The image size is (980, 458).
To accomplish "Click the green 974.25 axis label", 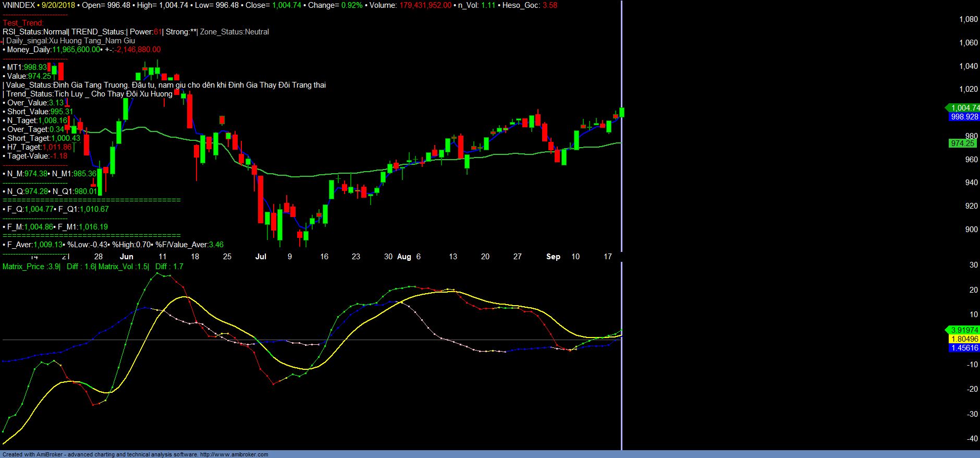I will click(x=962, y=143).
